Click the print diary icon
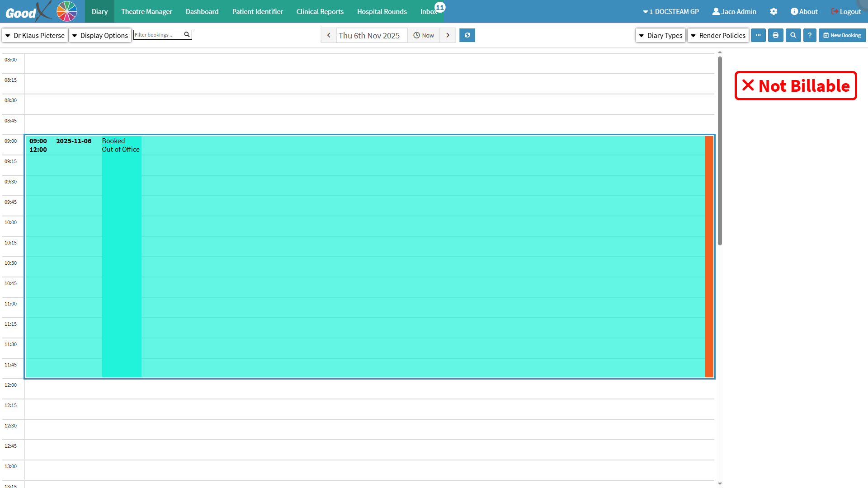This screenshot has height=488, width=868. click(x=775, y=35)
